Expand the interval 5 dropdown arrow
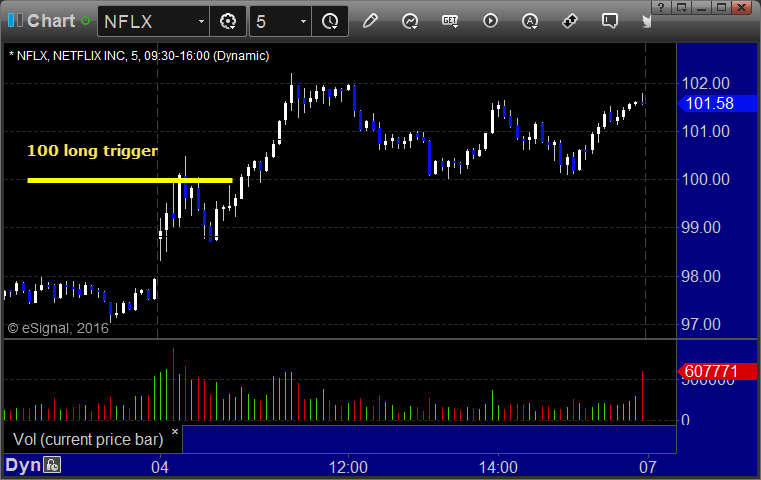761x480 pixels. (303, 22)
